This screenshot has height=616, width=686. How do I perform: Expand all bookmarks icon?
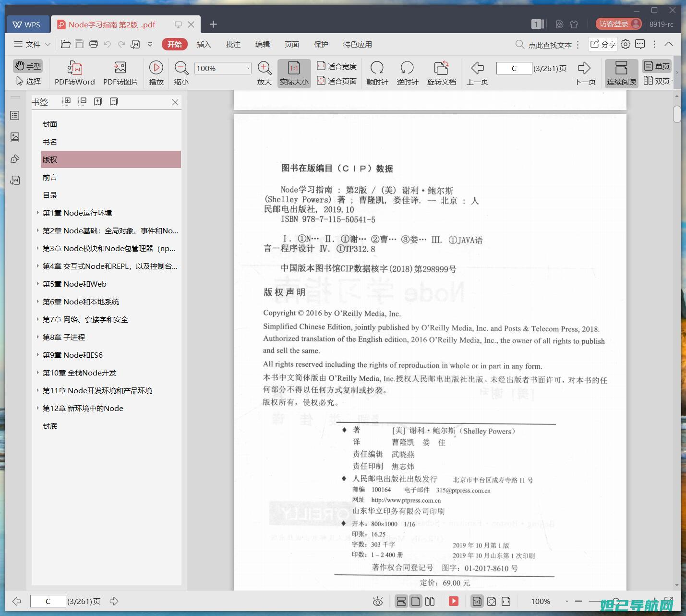(66, 101)
